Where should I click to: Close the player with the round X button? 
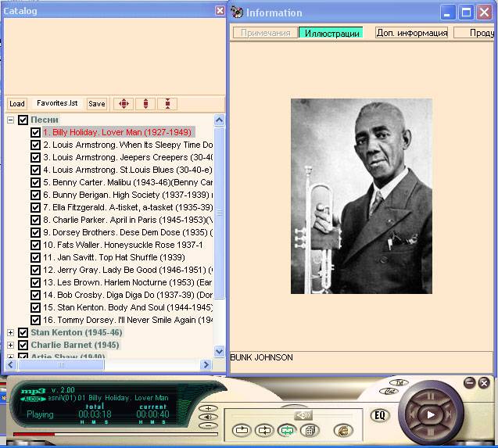point(484,382)
